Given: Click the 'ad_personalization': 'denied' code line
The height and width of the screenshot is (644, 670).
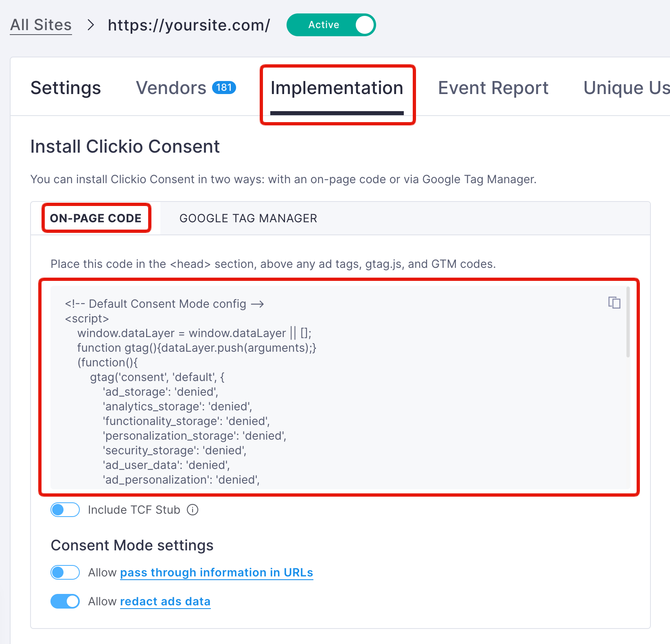Looking at the screenshot, I should [181, 480].
